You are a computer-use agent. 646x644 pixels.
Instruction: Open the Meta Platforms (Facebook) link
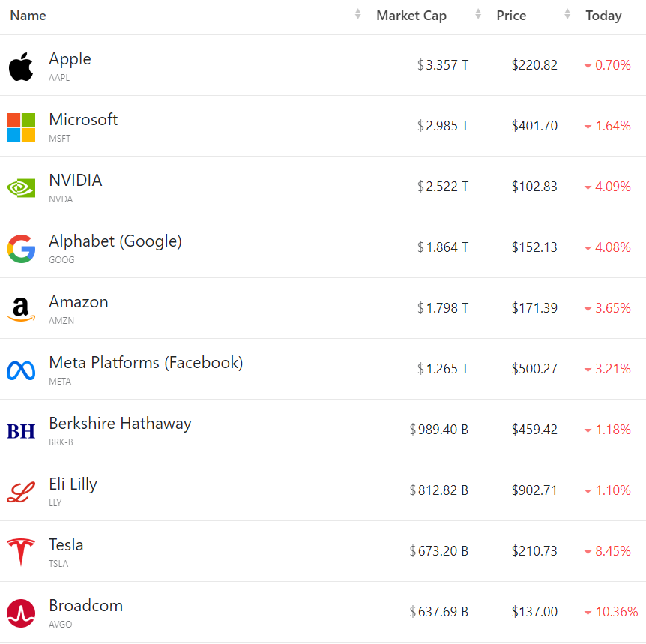[146, 363]
